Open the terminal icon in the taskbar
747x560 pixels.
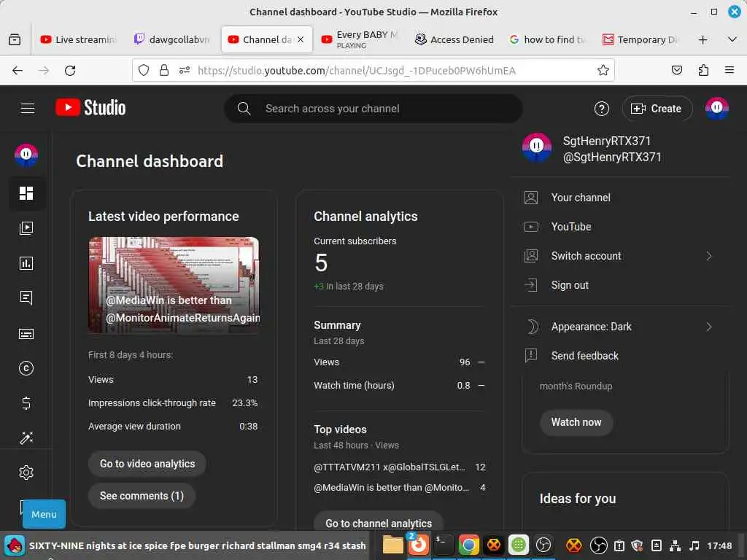(x=443, y=545)
